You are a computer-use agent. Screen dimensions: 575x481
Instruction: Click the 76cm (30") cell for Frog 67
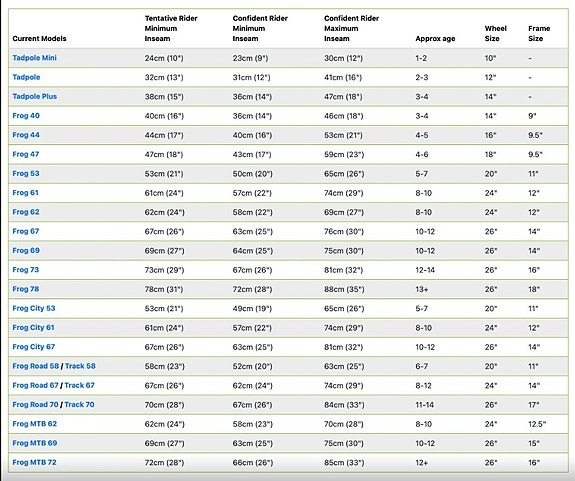coord(344,231)
